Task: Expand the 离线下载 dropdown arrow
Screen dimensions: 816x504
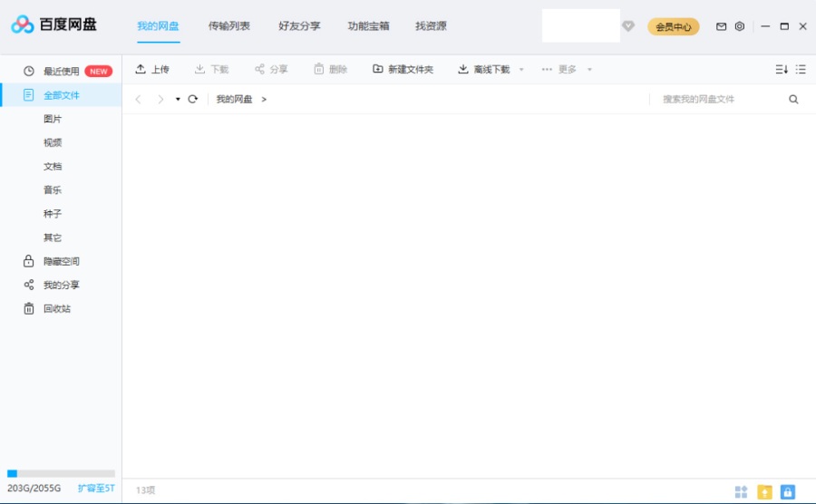Action: tap(521, 69)
